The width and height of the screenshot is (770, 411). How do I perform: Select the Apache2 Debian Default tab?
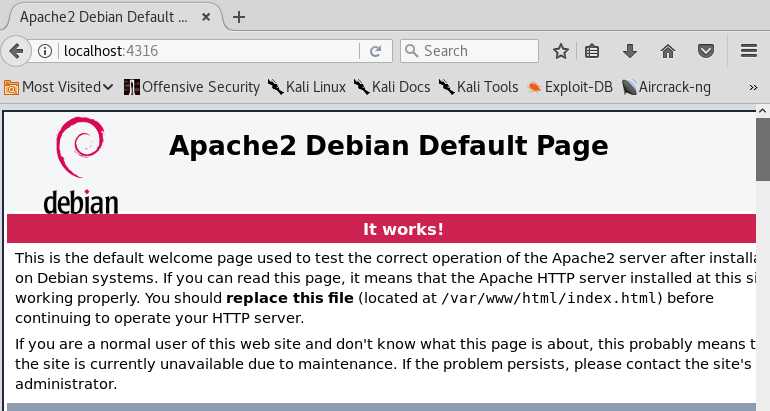click(x=113, y=18)
